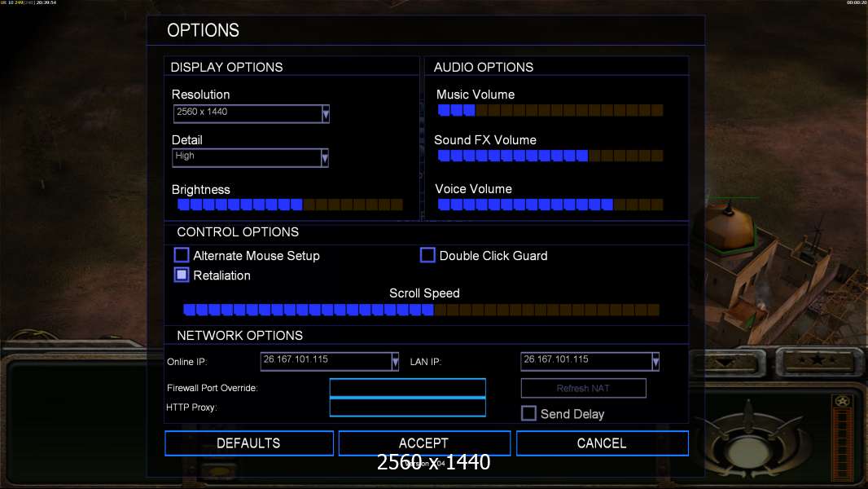Expand the LAN IP dropdown arrow

coord(655,362)
